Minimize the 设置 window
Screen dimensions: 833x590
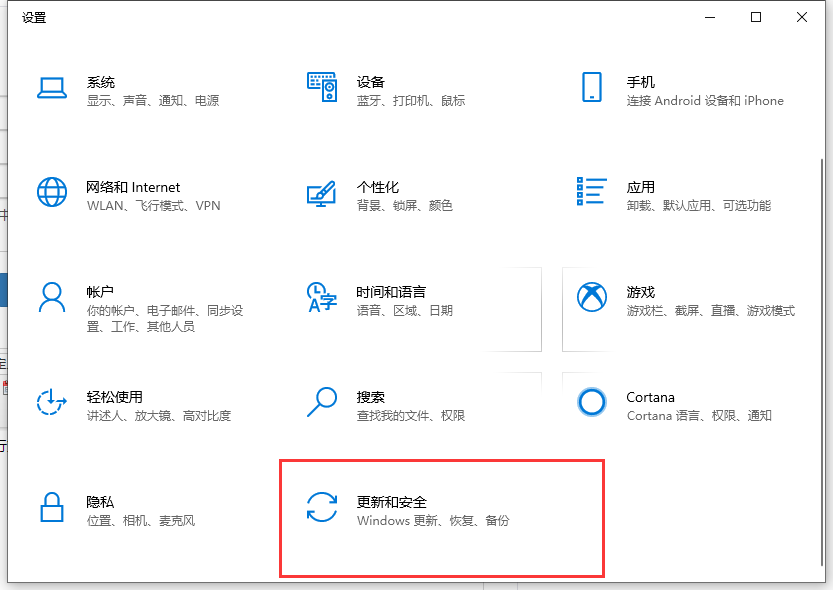tap(710, 17)
